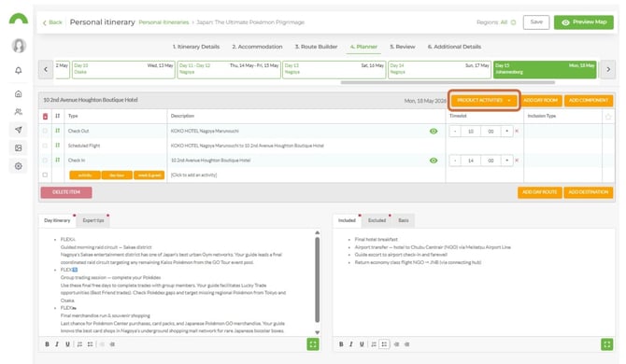Screen dimensions: 626x364
Task: Open the Route Builder step tab
Action: pos(316,47)
